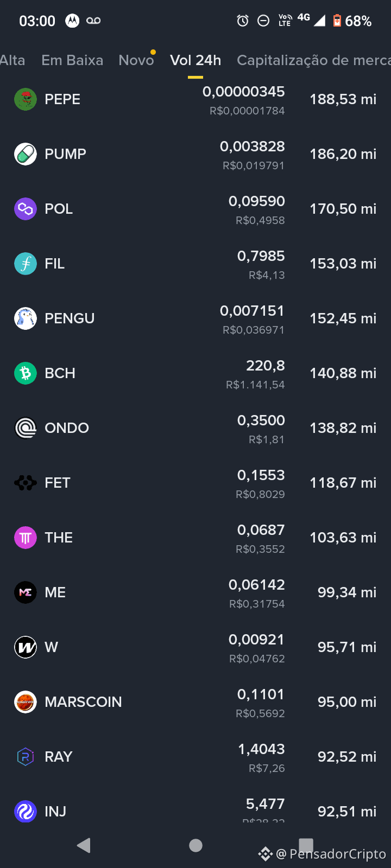Image resolution: width=391 pixels, height=868 pixels.
Task: Select the Vol 24h tab
Action: click(x=195, y=60)
